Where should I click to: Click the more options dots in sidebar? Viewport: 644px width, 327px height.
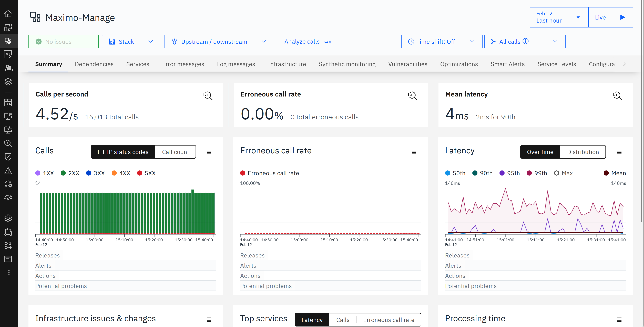9,273
